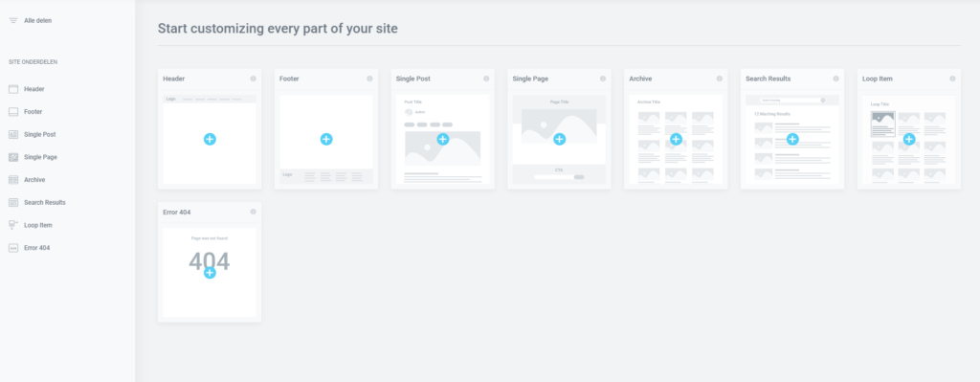Open Alle delen in the sidebar
The height and width of the screenshot is (382, 980).
click(x=38, y=21)
